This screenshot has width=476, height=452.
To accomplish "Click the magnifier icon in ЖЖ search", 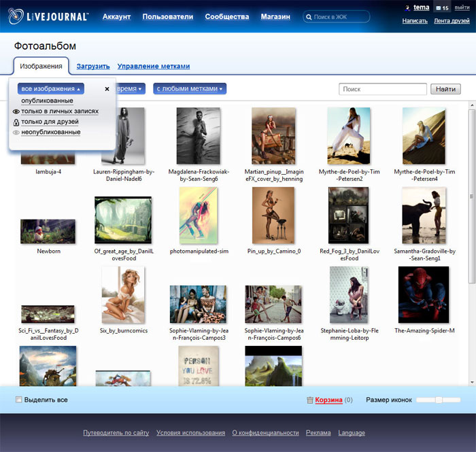I will [309, 17].
